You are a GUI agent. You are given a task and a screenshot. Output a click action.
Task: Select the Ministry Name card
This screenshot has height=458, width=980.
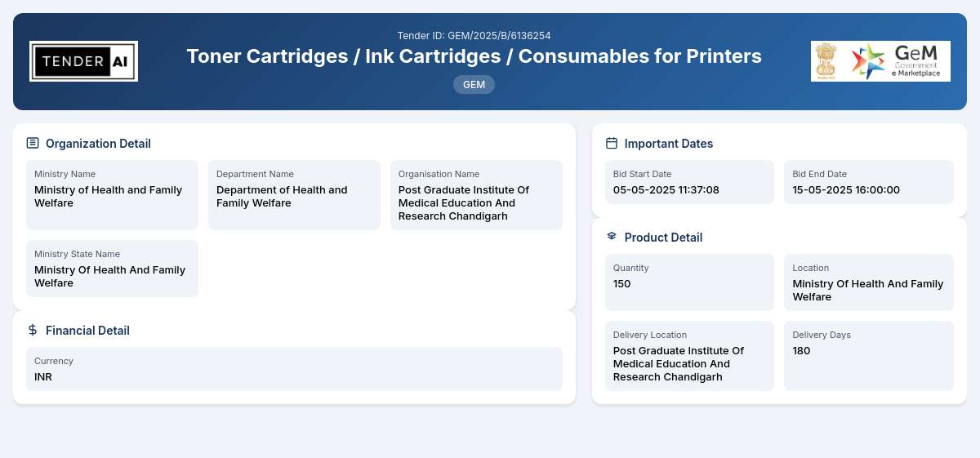(x=112, y=195)
